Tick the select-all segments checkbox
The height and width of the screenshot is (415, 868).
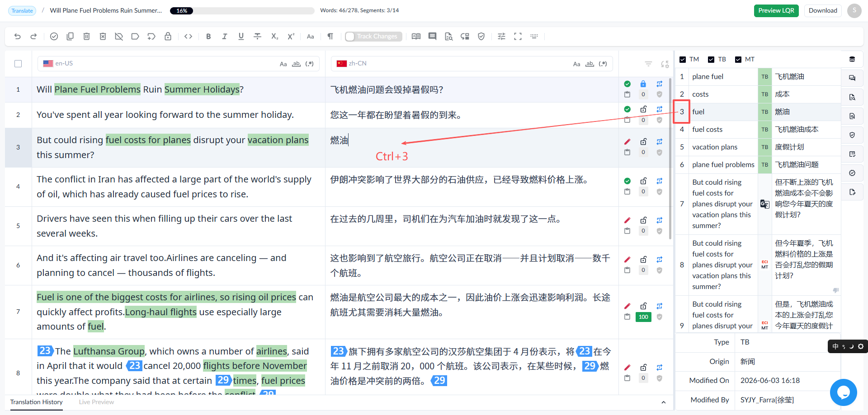(18, 64)
